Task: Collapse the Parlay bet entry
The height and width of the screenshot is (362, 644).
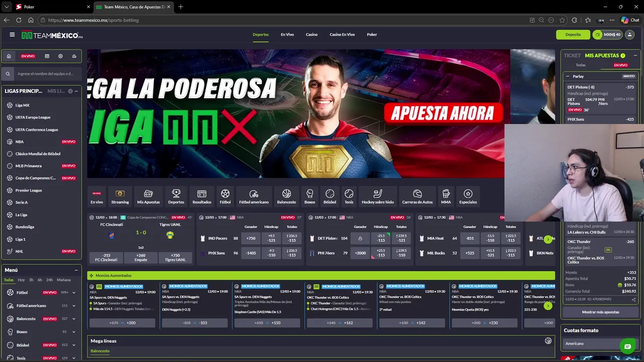Action: click(568, 76)
